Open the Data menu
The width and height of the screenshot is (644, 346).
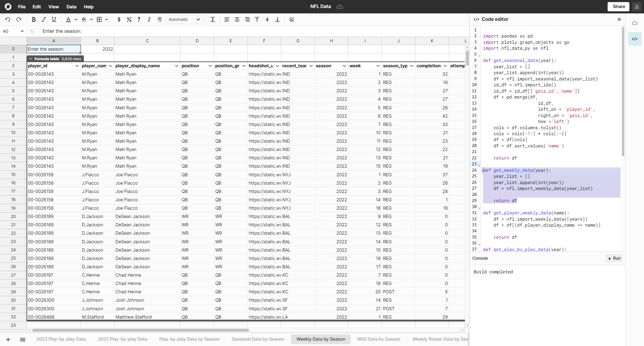coord(71,7)
